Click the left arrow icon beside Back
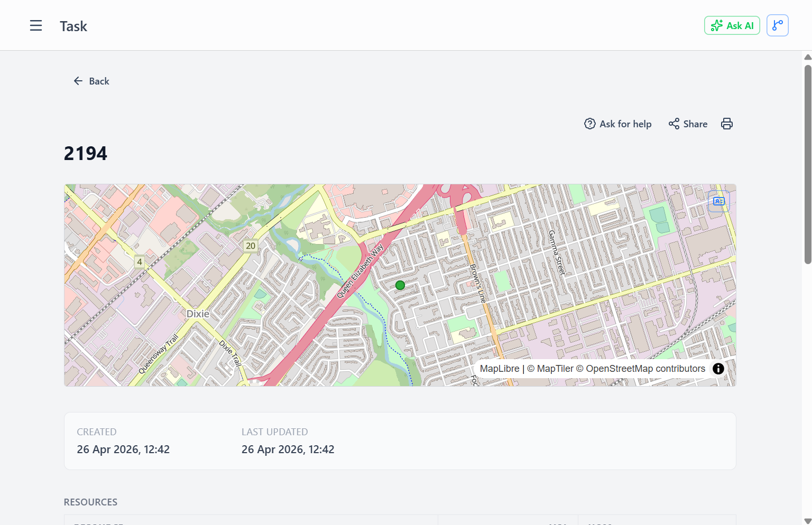 coord(78,81)
